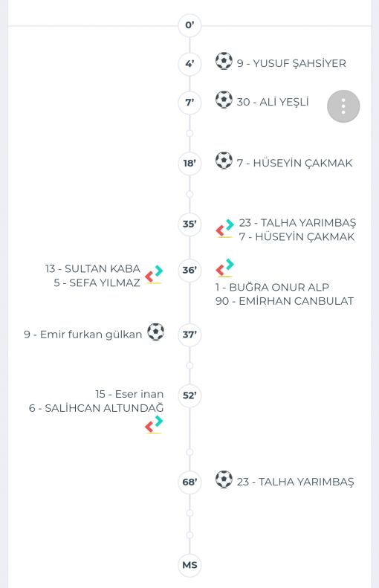The height and width of the screenshot is (588, 379).
Task: Click substitution arrows icon above Buğra Onur Alp
Action: pyautogui.click(x=225, y=268)
